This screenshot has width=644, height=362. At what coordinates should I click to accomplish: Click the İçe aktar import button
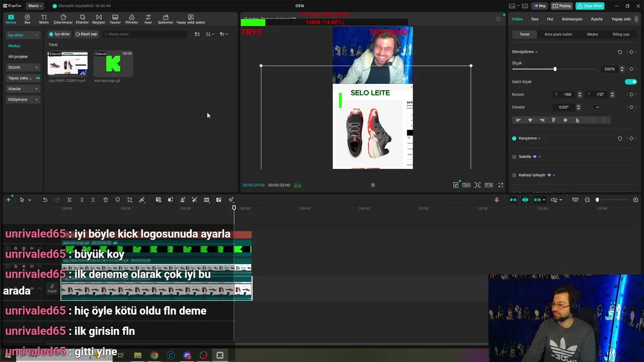pos(59,34)
